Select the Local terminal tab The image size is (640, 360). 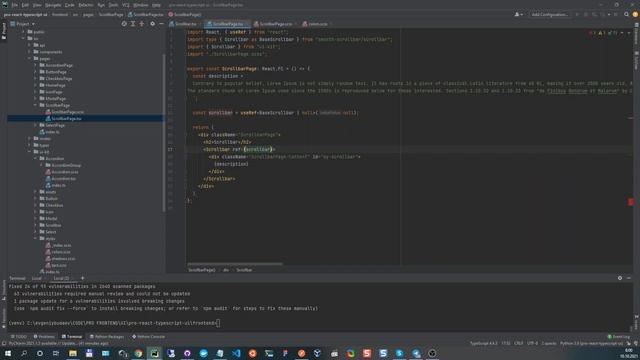37,278
